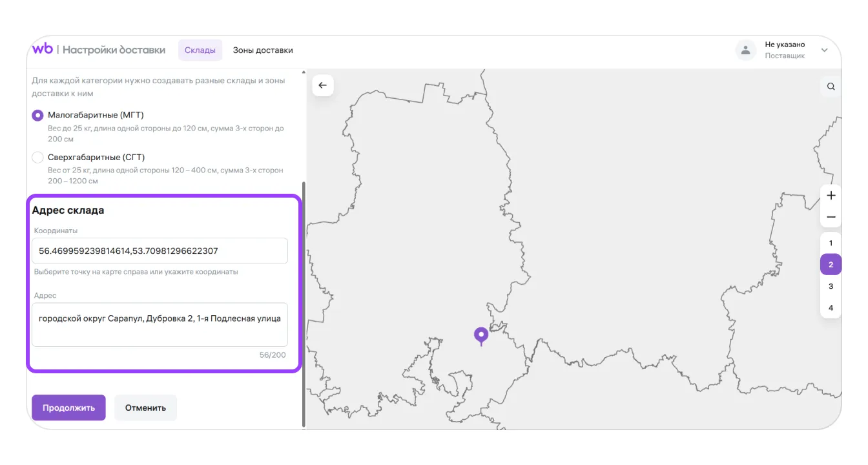The image size is (868, 465).
Task: Click the Отменить button
Action: click(145, 408)
